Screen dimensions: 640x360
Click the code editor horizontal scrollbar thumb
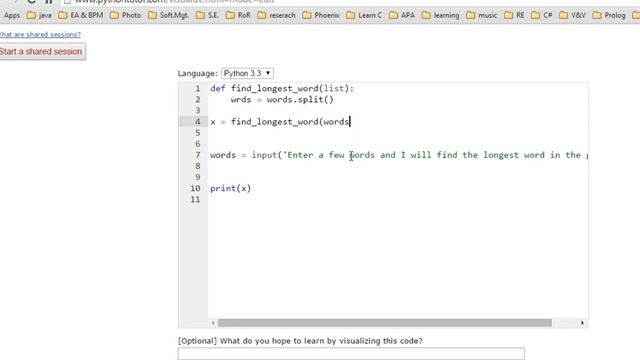tap(385, 323)
